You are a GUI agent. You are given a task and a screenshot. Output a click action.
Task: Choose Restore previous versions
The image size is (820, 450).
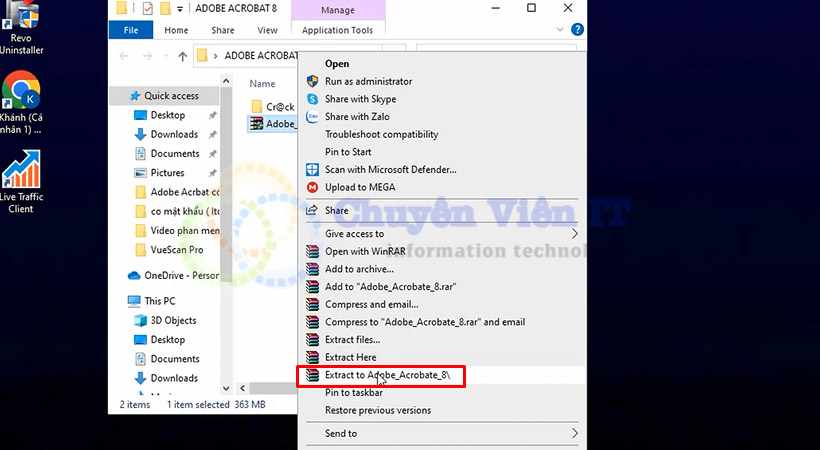click(x=378, y=410)
